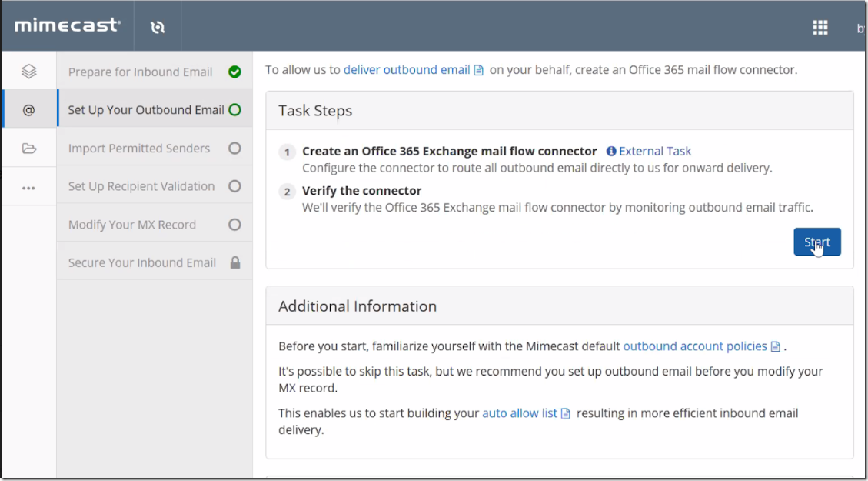
Task: Click "We'll verify the Office 365 Exchange" description
Action: [557, 208]
